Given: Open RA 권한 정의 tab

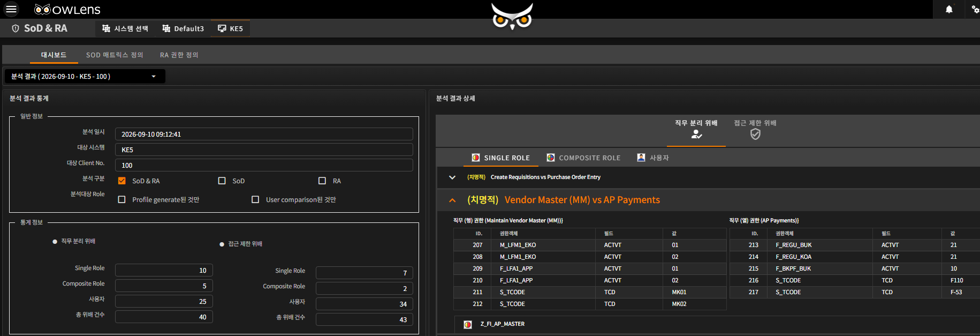Looking at the screenshot, I should pos(179,55).
